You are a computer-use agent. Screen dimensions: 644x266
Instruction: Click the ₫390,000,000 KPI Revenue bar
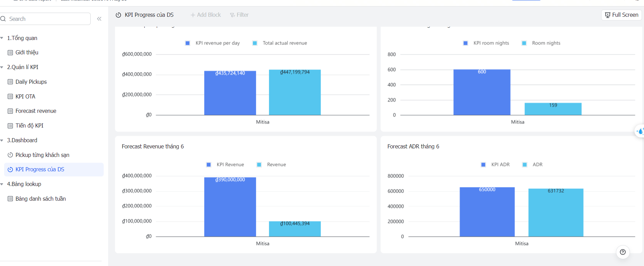[x=230, y=207]
